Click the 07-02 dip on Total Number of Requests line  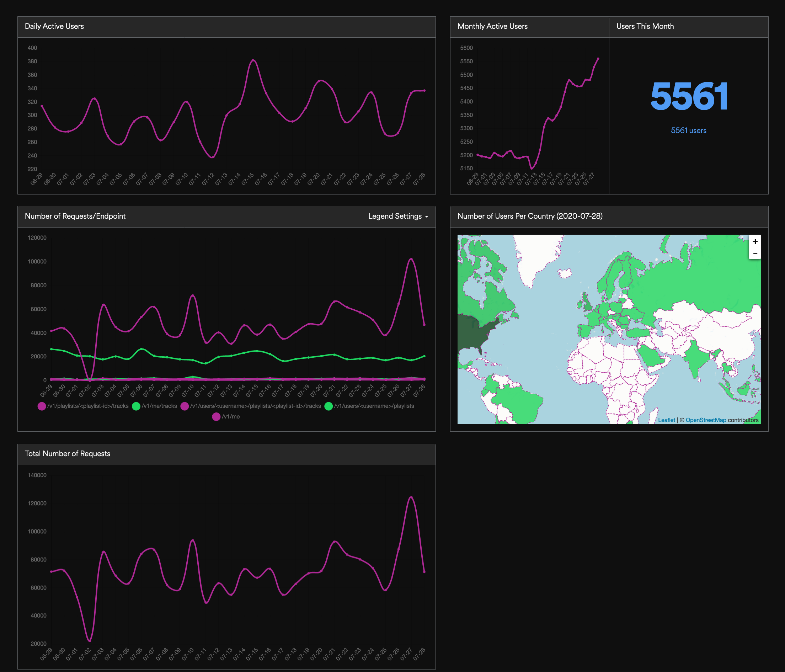pos(89,641)
